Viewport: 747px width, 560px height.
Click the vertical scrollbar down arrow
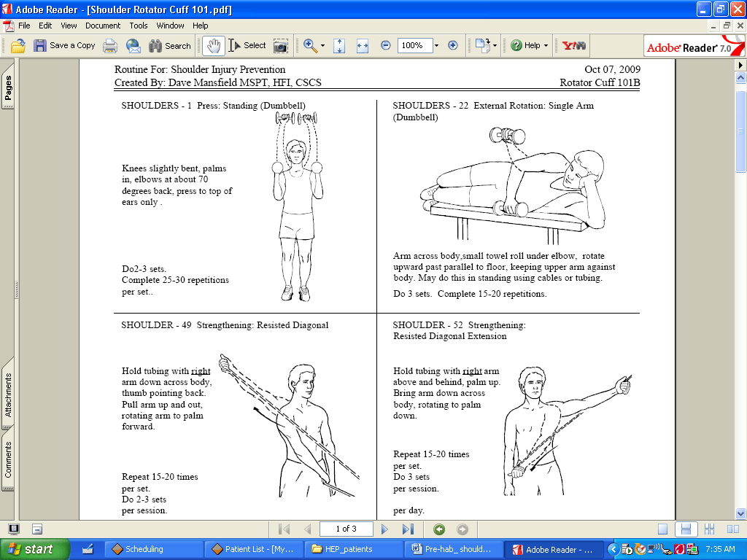740,513
